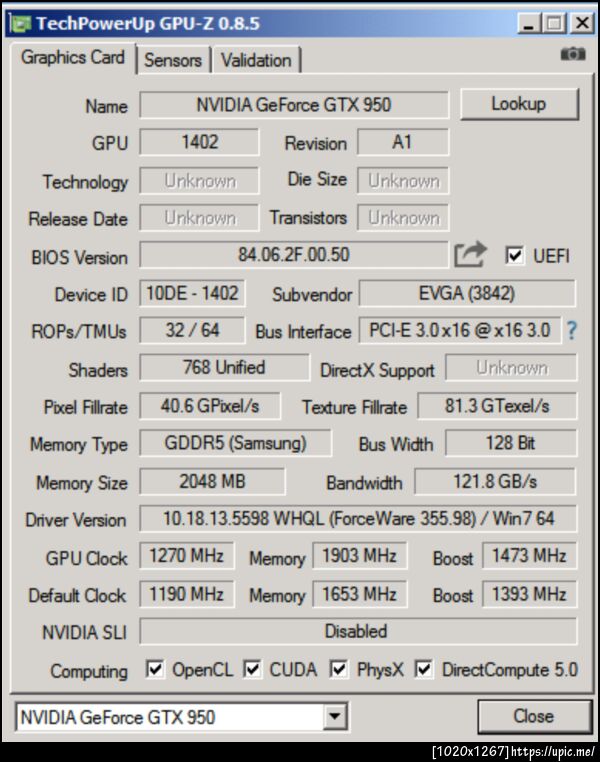This screenshot has height=762, width=600.
Task: Click Default Clock field 1190 MHz
Action: tap(187, 594)
